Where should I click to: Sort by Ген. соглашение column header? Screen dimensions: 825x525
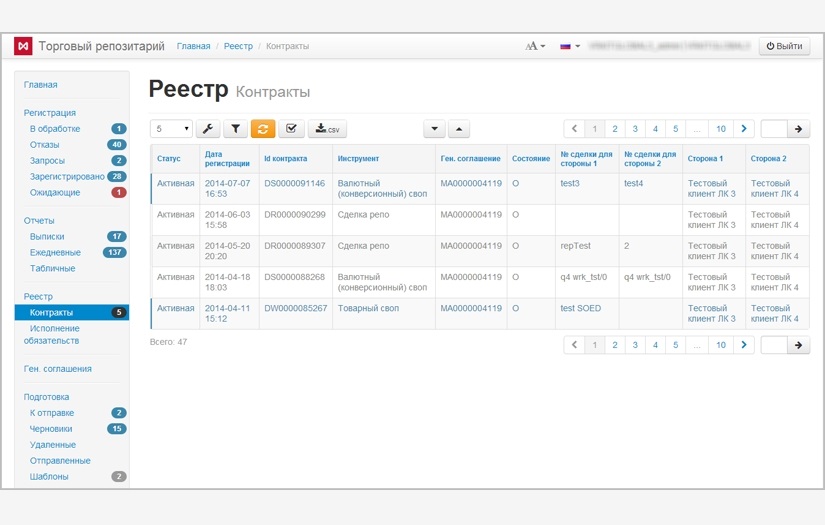click(x=470, y=158)
